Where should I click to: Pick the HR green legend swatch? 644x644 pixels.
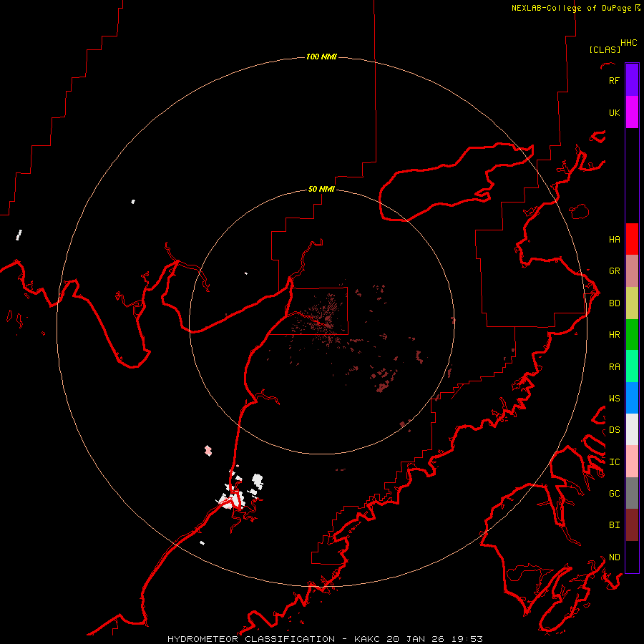(x=632, y=335)
